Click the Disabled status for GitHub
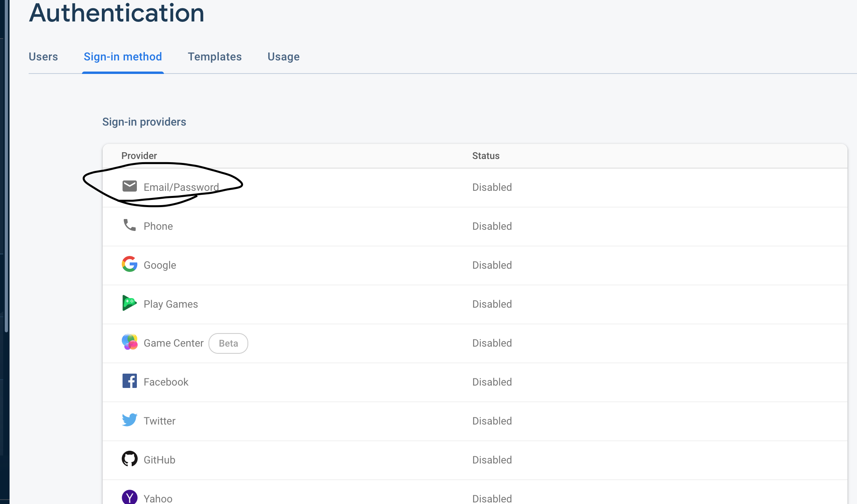Viewport: 857px width, 504px height. point(492,460)
